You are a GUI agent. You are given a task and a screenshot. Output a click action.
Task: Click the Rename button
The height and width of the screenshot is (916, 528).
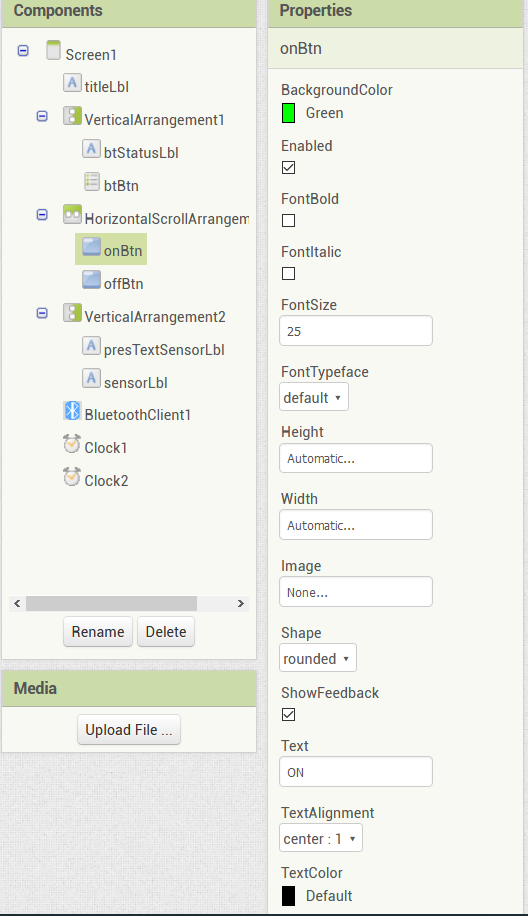pyautogui.click(x=98, y=632)
